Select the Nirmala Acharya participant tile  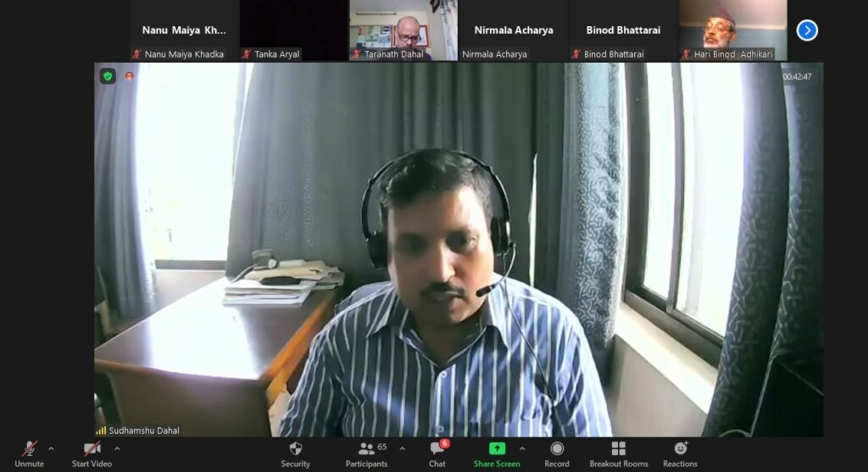pyautogui.click(x=513, y=31)
